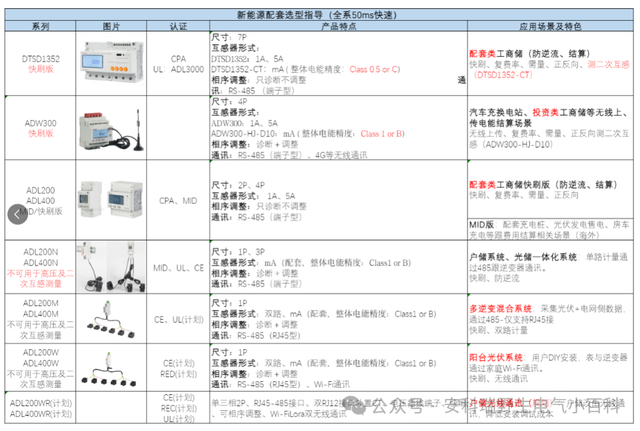Click the Wi-Fi通讯 text in ADL200W row

pos(331,384)
